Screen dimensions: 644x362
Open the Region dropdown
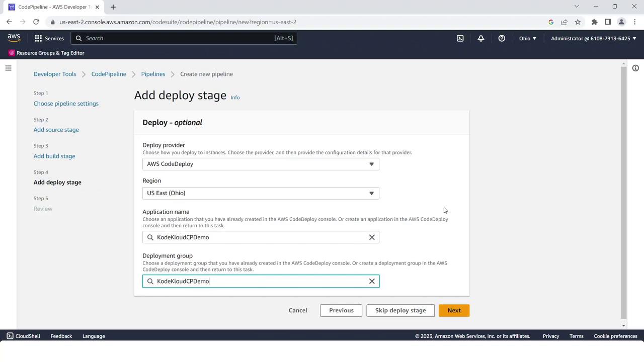[x=261, y=193]
